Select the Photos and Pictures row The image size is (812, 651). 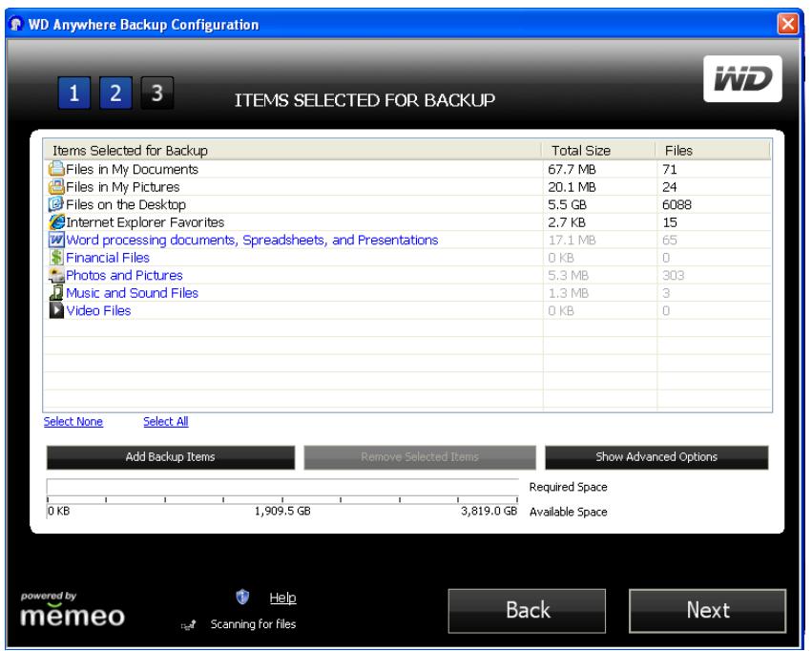(x=407, y=275)
